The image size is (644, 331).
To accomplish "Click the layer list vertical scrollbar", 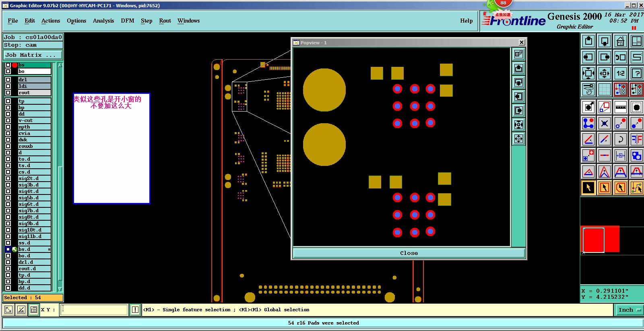I will pyautogui.click(x=60, y=177).
